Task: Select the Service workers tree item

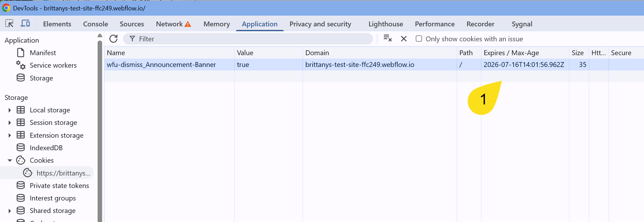Action: click(53, 65)
